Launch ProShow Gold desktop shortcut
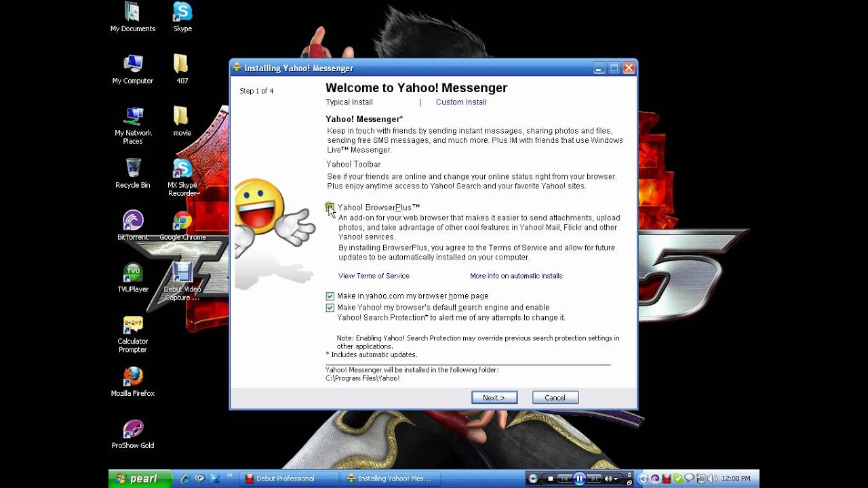868x488 pixels. coord(133,434)
